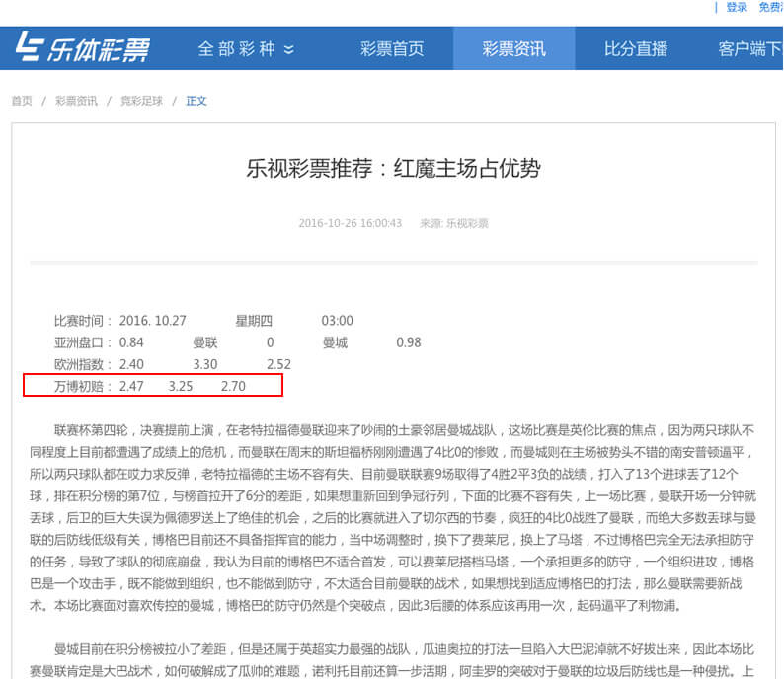784x679 pixels.
Task: Open the 彩票首页 navigation tab
Action: coord(392,48)
